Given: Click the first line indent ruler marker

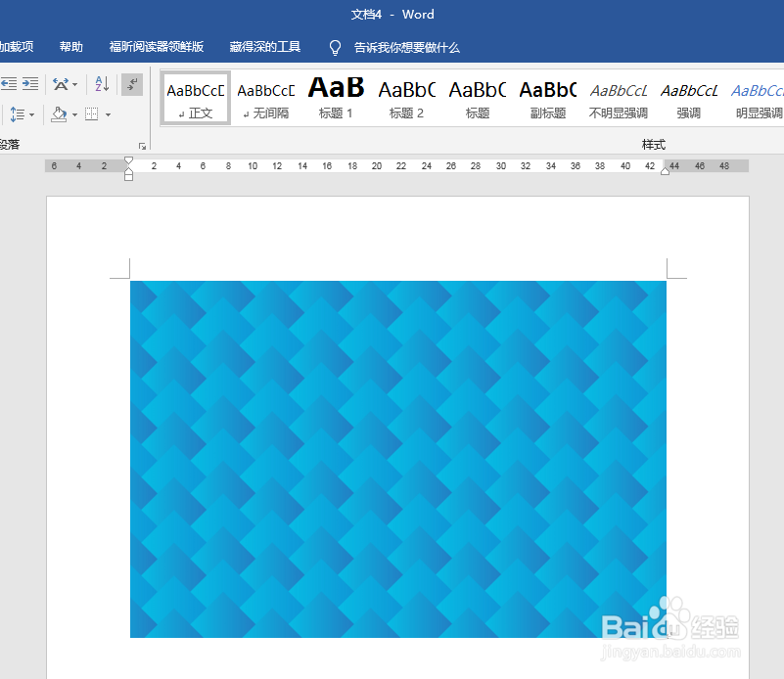Looking at the screenshot, I should tap(128, 160).
